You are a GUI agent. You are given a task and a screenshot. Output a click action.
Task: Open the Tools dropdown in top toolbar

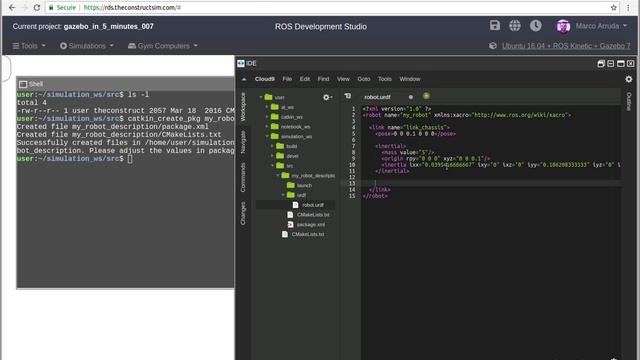coord(29,46)
